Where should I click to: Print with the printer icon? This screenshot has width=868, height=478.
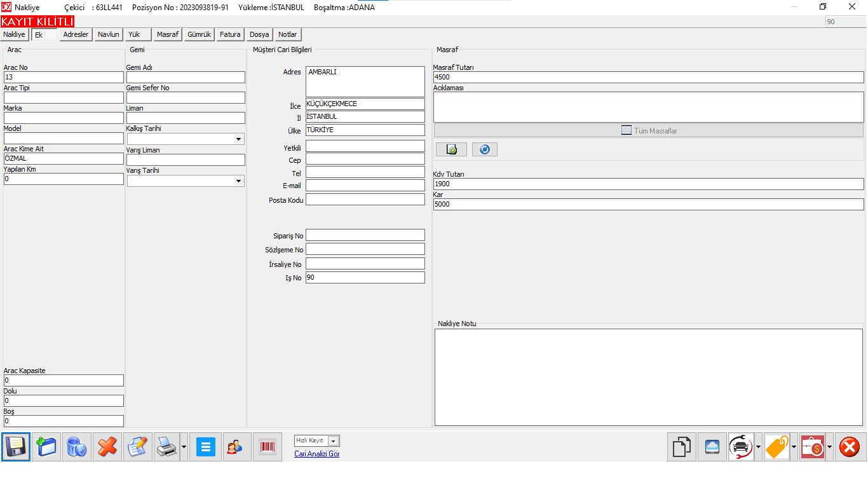click(167, 447)
